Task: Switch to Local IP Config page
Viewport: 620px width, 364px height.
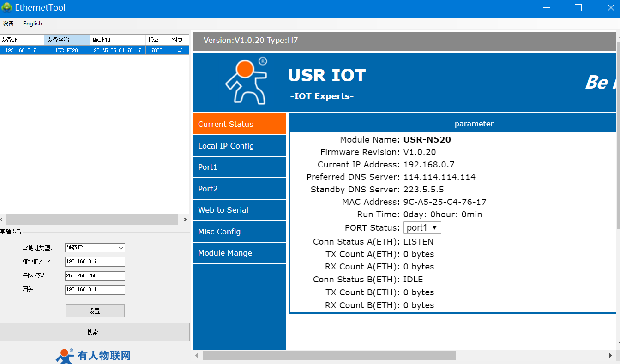Action: [239, 146]
